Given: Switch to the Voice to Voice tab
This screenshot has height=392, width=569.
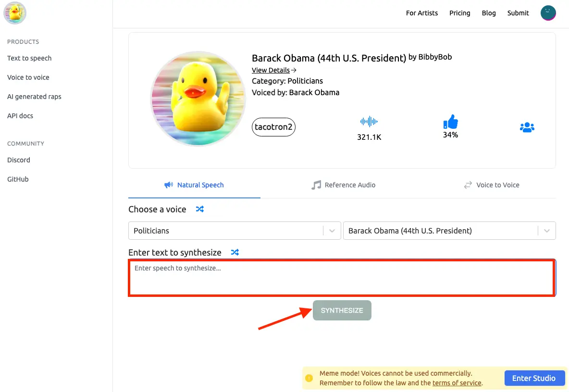Looking at the screenshot, I should 492,185.
